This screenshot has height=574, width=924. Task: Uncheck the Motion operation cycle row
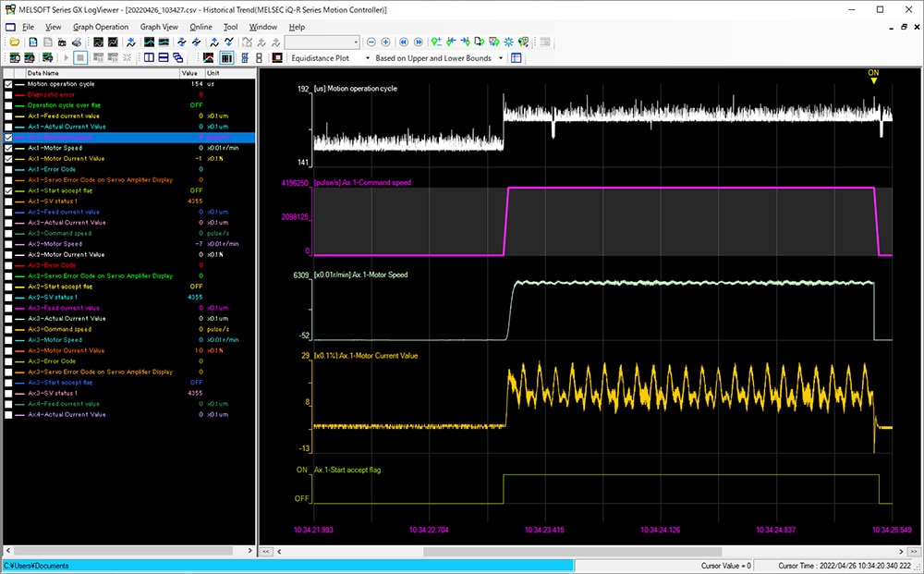click(6, 82)
